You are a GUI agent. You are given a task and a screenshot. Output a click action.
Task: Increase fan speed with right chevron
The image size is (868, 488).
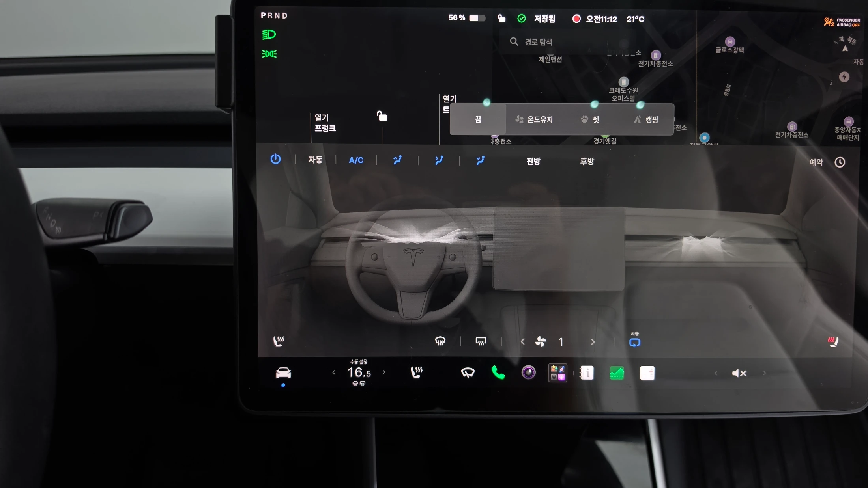(592, 342)
